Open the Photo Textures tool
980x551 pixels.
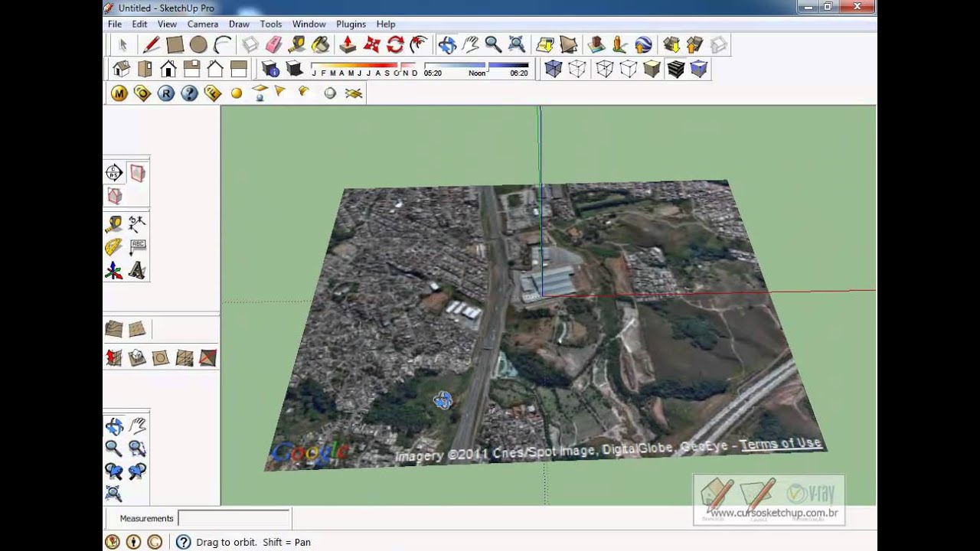click(x=619, y=45)
